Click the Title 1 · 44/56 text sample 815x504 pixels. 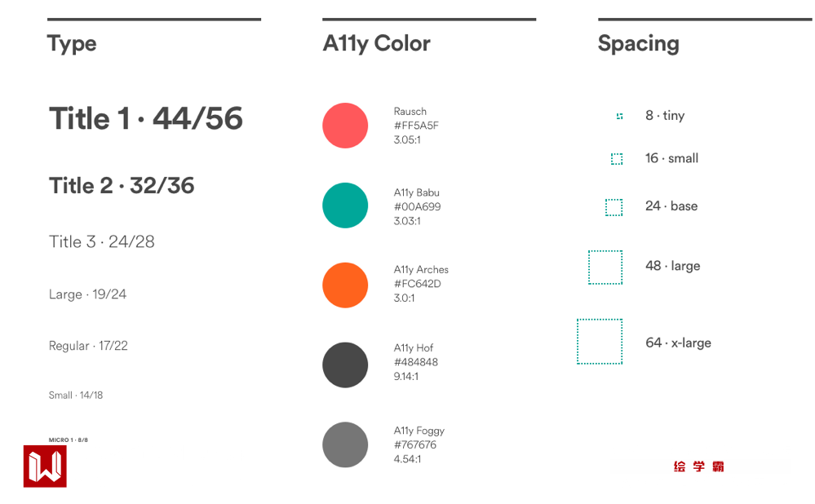[x=146, y=119]
